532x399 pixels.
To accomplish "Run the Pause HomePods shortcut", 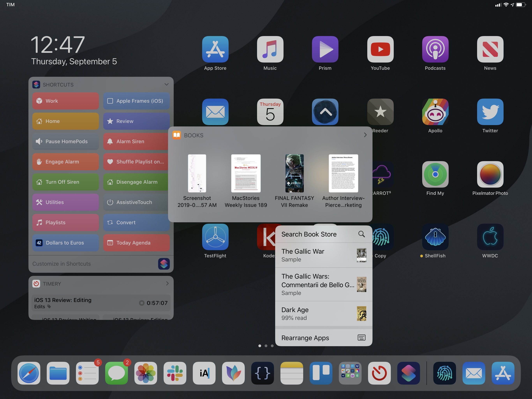I will 65,141.
